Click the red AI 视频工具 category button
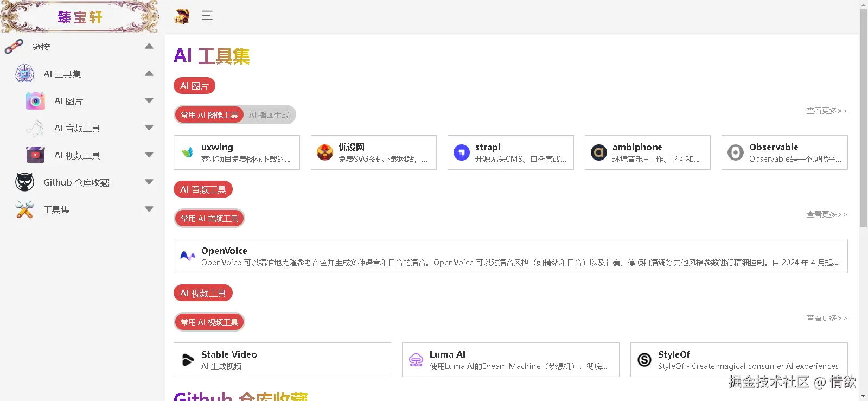The image size is (868, 401). pos(203,293)
